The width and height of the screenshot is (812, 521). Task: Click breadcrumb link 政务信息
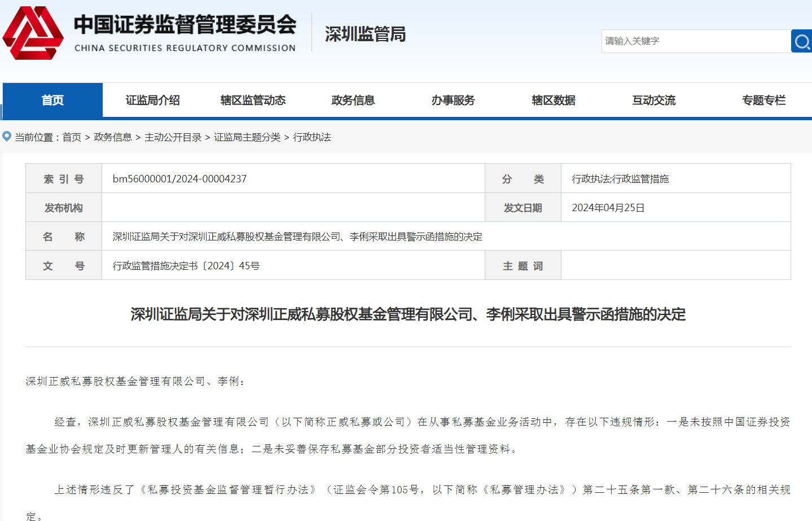pyautogui.click(x=113, y=137)
